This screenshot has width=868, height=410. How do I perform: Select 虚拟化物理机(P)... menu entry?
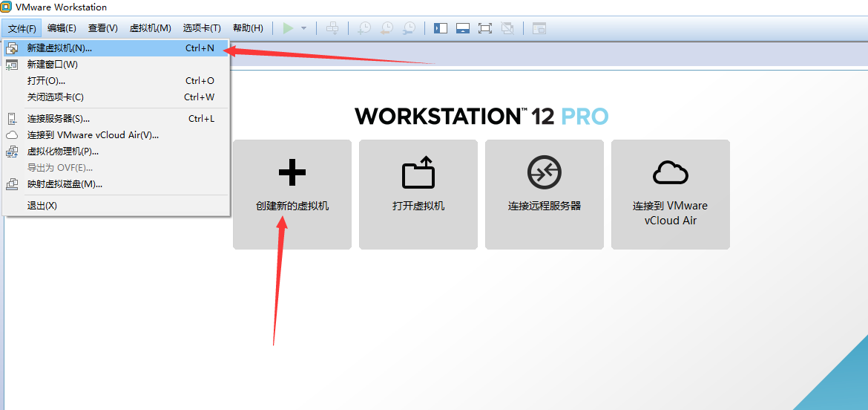(115, 152)
